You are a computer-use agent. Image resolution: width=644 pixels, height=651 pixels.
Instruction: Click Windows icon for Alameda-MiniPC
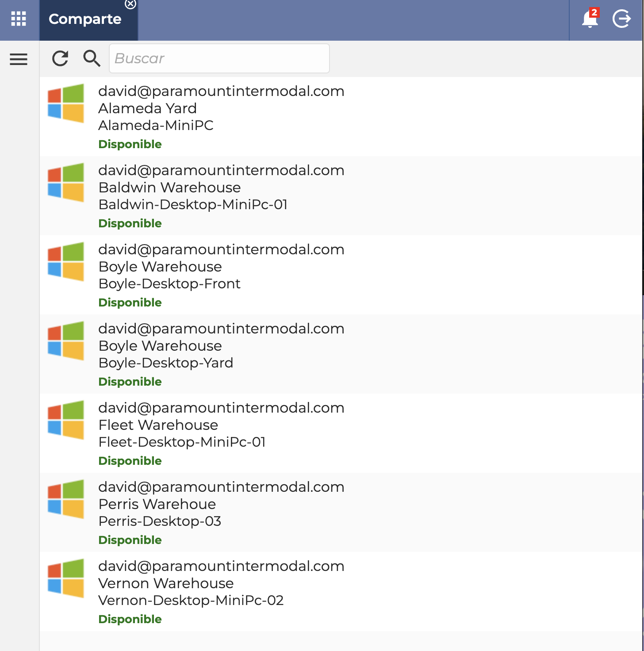pyautogui.click(x=66, y=103)
